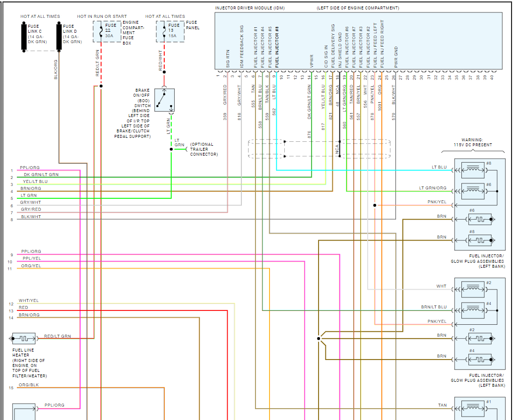This screenshot has height=420, width=514.
Task: Click the "ORG/YEL" wire 11 label
Action: (x=31, y=266)
